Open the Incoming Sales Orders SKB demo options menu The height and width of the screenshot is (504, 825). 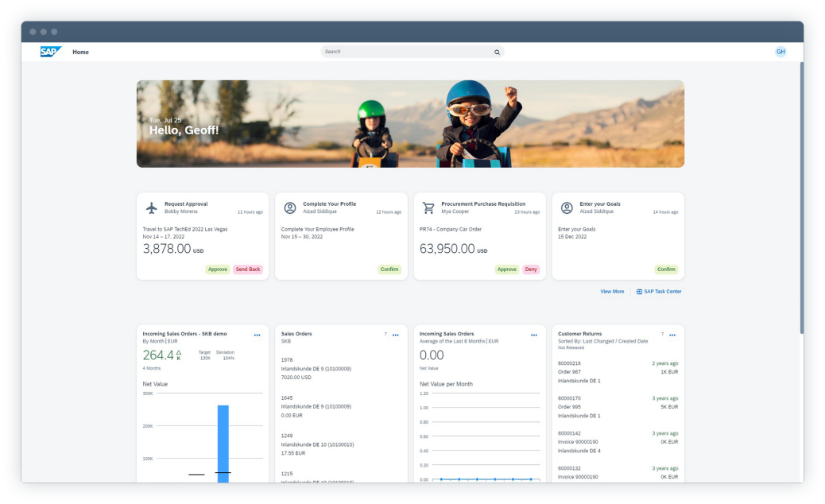[x=257, y=335]
